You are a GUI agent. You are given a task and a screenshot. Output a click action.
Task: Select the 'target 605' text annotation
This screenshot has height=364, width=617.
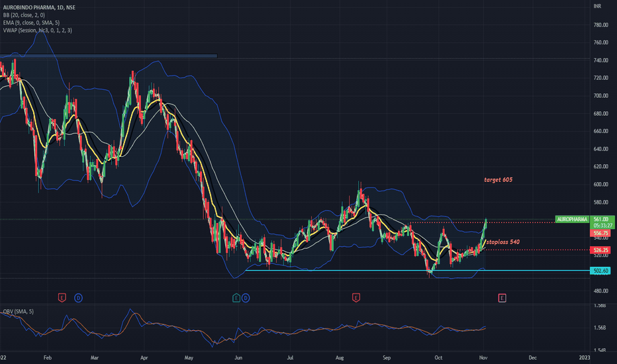tap(498, 179)
